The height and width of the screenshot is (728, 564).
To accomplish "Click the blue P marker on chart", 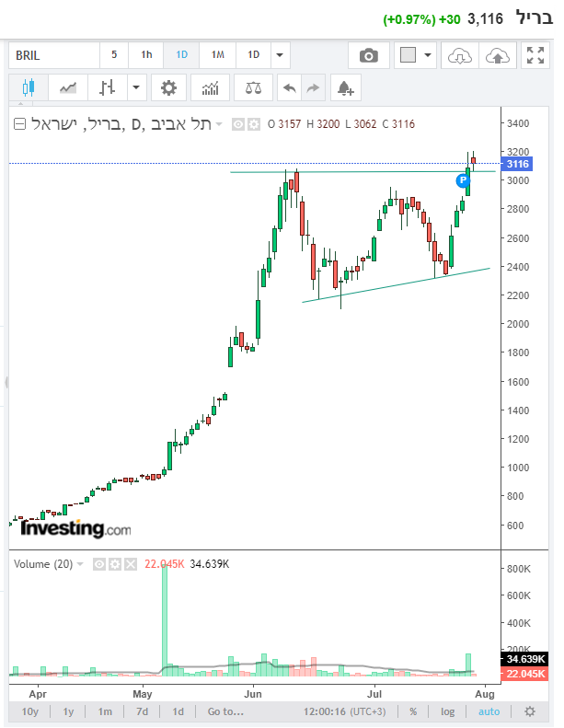I will coord(463,180).
